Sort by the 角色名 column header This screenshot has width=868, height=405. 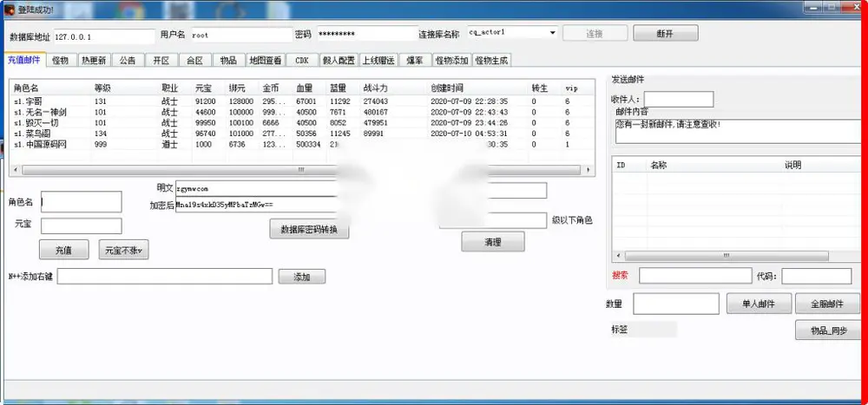[51, 88]
